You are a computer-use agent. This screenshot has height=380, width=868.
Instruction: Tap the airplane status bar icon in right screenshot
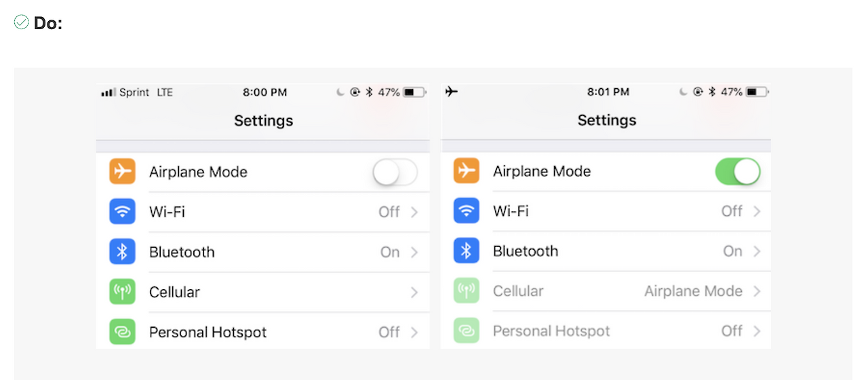(452, 92)
